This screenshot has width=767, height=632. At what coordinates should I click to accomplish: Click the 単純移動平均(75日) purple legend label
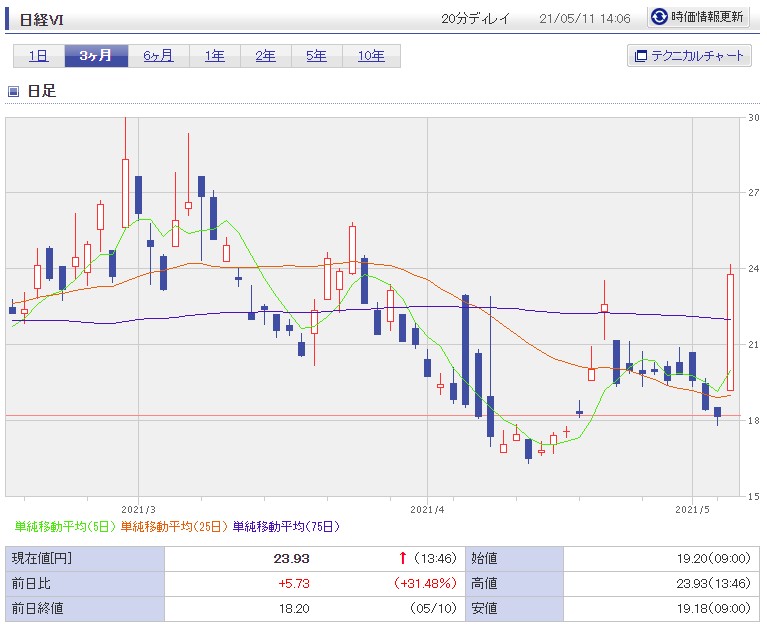point(286,526)
